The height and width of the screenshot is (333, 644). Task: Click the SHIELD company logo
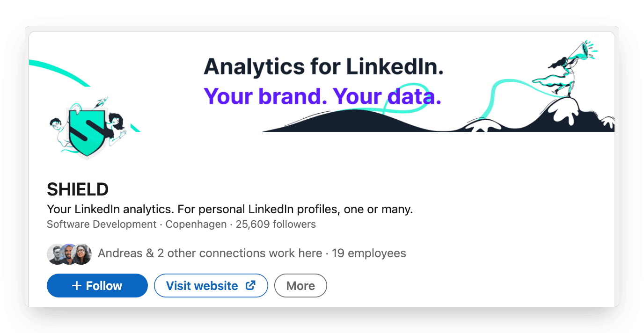(87, 129)
